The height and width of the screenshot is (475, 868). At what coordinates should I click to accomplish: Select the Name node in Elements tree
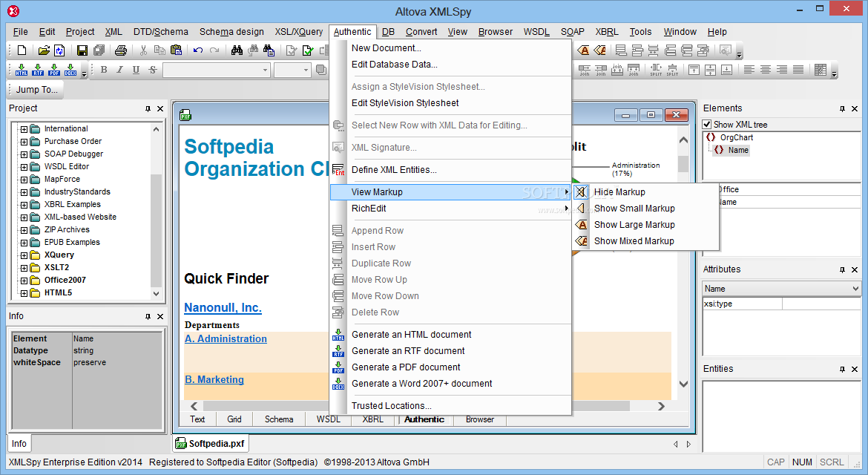pyautogui.click(x=738, y=150)
